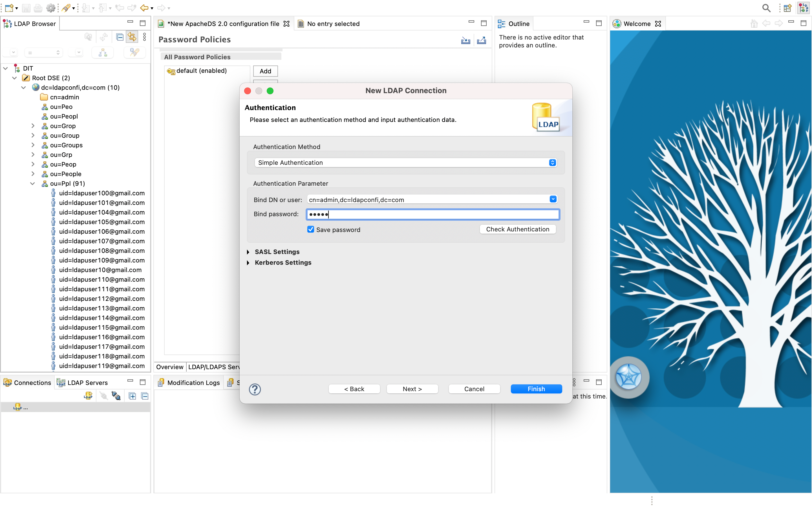The image size is (812, 508).
Task: Open LDAP Browser view menu (three dots)
Action: pyautogui.click(x=145, y=37)
